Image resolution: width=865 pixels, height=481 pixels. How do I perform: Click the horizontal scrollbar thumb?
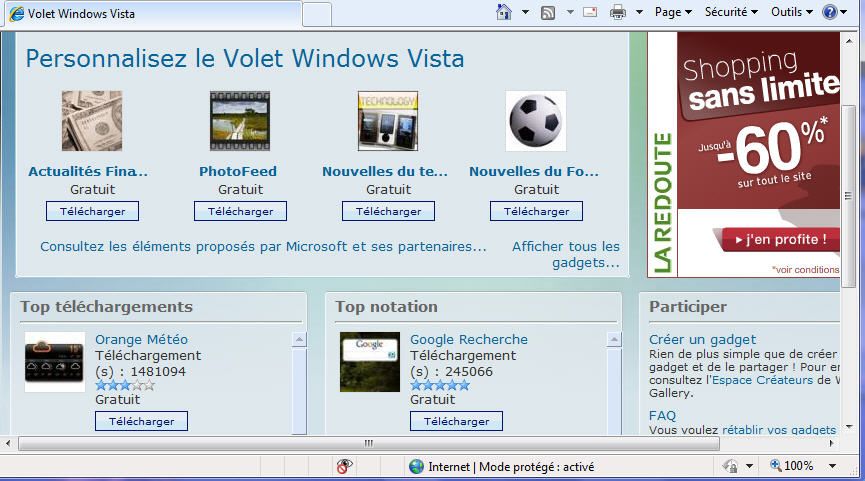pos(369,443)
